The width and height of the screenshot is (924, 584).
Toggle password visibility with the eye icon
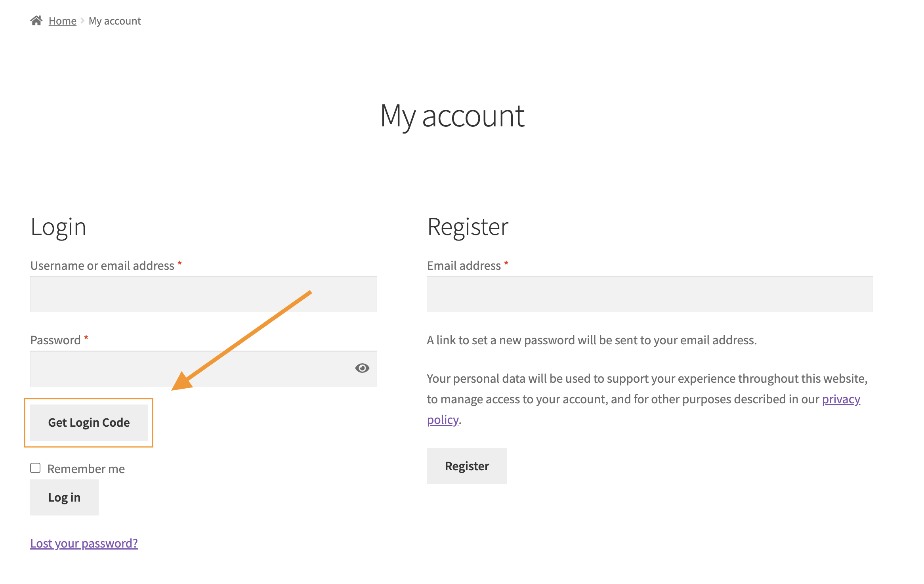tap(362, 368)
